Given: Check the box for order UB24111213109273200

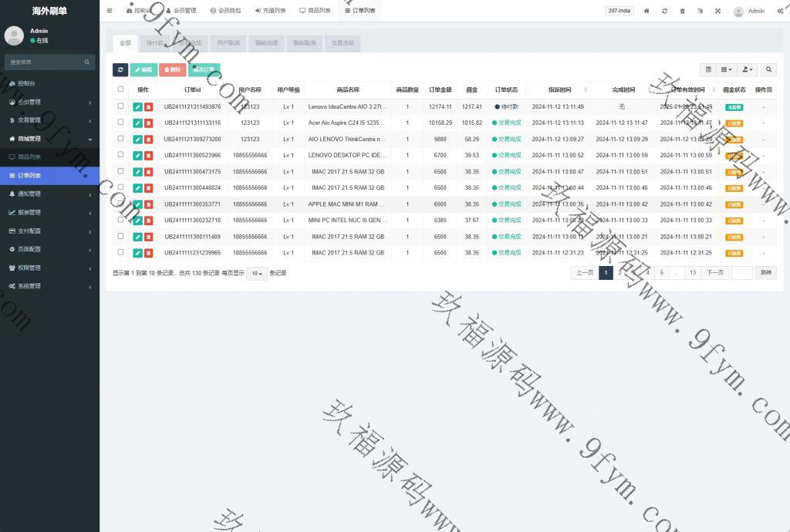Looking at the screenshot, I should (120, 139).
